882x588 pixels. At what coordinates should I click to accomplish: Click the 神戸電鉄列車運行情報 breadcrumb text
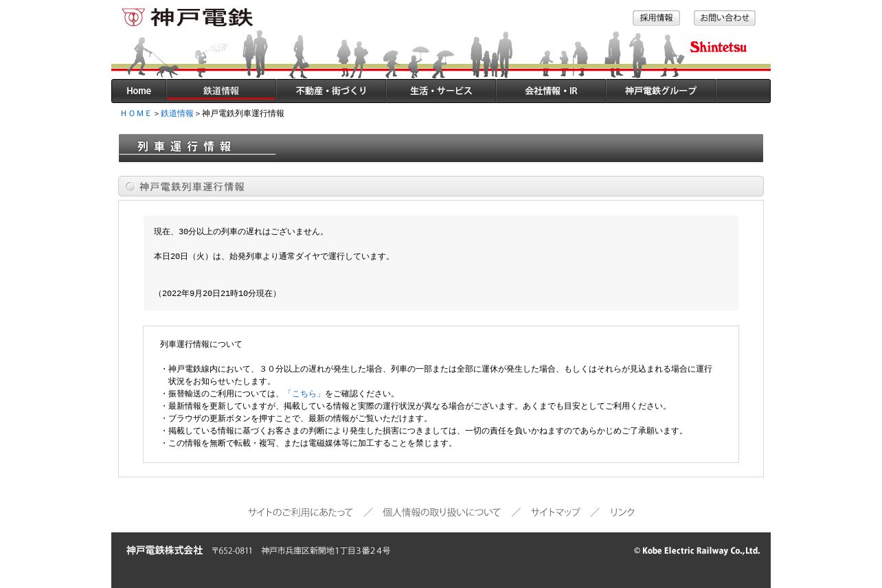tap(243, 113)
